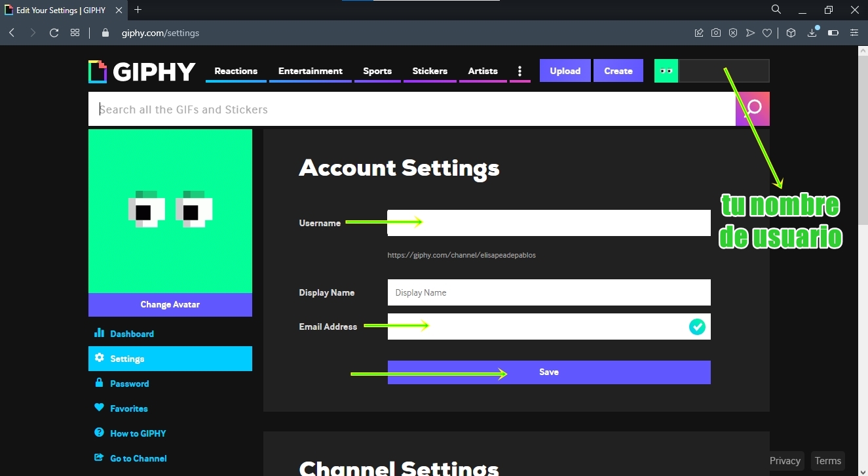868x476 pixels.
Task: Click the send flow arrow icon
Action: point(750,33)
